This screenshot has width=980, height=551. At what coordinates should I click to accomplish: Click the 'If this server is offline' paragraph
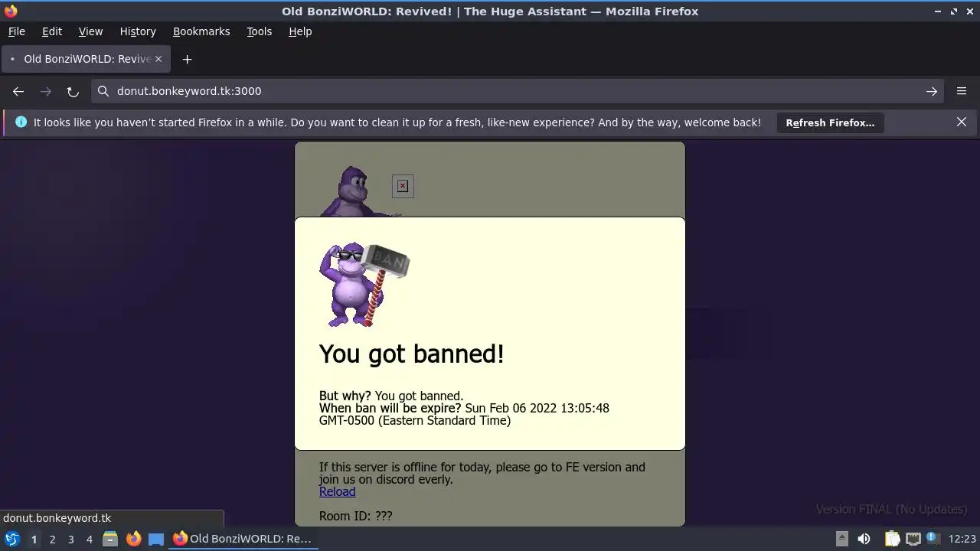pos(482,473)
